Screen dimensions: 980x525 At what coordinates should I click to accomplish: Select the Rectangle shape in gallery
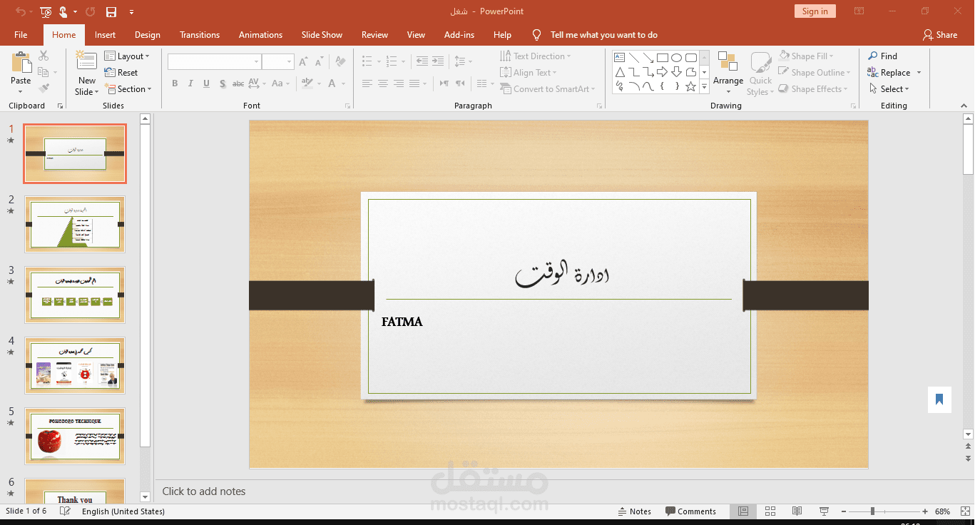(663, 58)
